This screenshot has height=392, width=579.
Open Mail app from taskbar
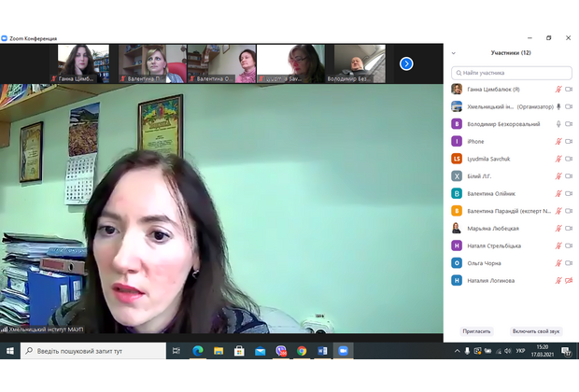(260, 351)
